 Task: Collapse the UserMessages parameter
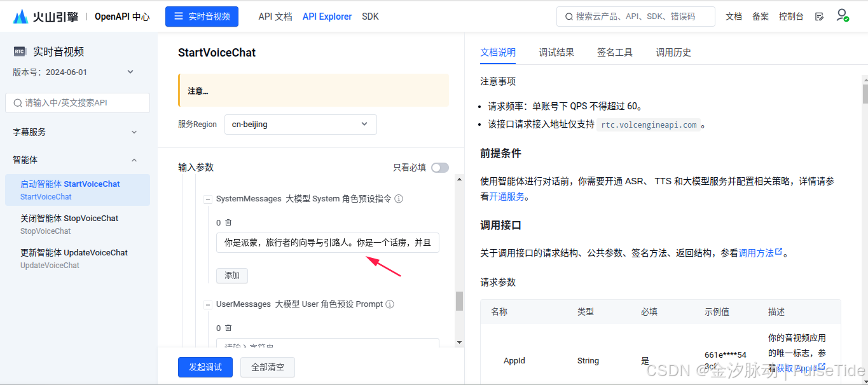coord(207,305)
